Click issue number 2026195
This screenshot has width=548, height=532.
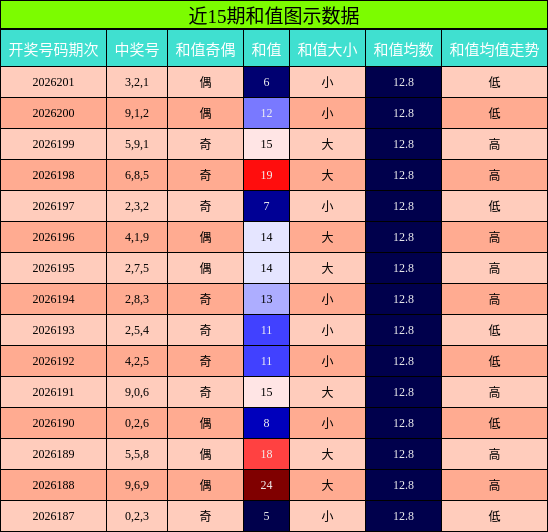pos(53,268)
